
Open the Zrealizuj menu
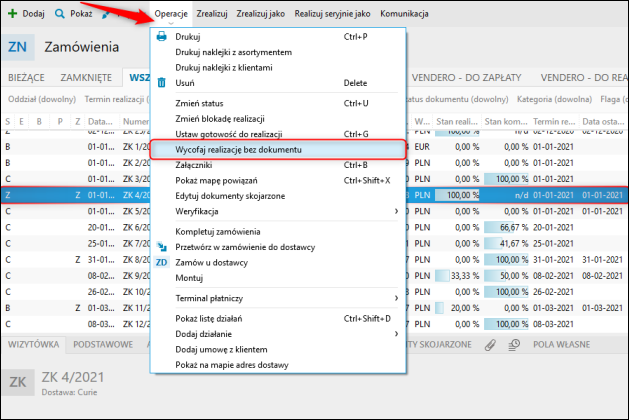[212, 14]
